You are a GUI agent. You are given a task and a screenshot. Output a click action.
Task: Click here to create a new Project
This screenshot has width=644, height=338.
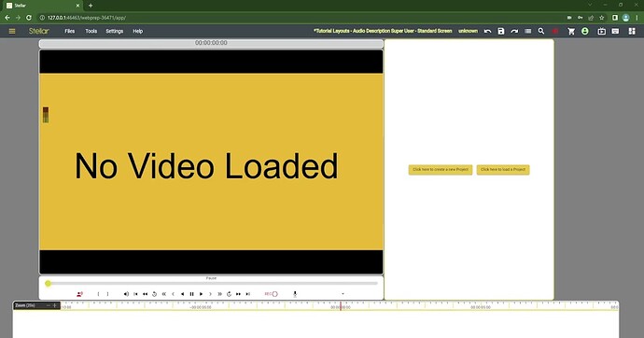(x=441, y=170)
